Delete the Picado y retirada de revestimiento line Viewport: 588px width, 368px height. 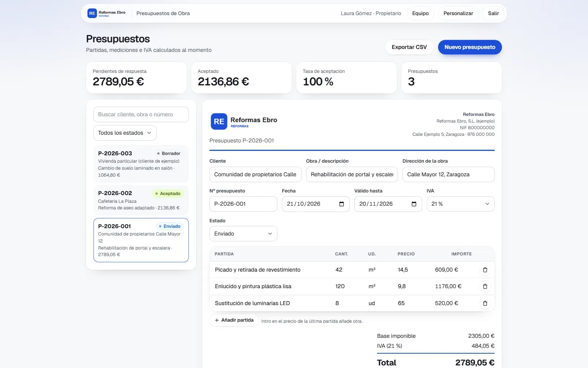(485, 270)
